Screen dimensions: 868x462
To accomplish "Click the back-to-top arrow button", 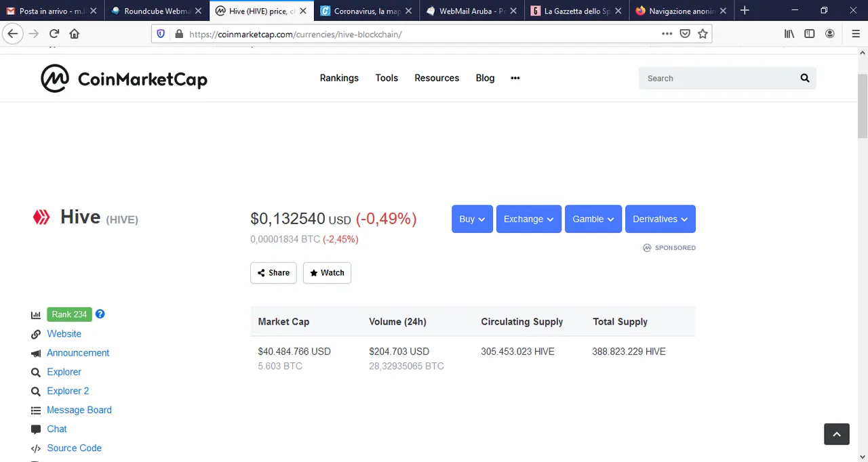I will (x=837, y=434).
